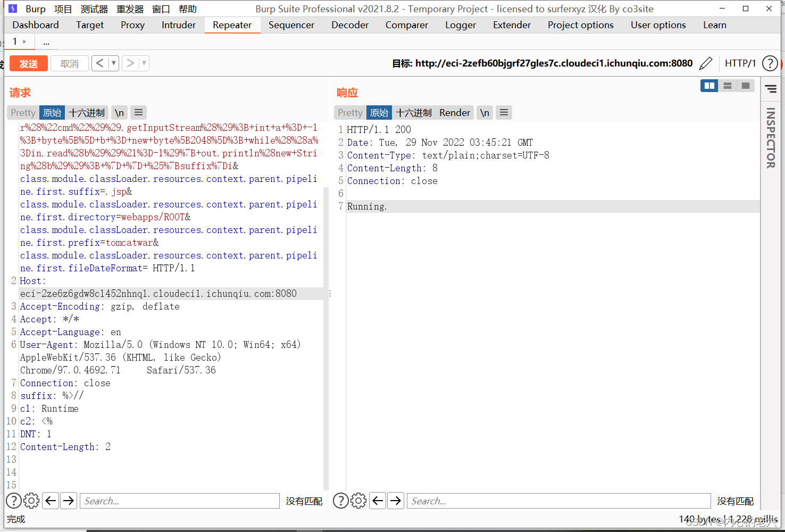Screen dimensions: 785x532
Task: Go back to previous request history
Action: (100, 63)
